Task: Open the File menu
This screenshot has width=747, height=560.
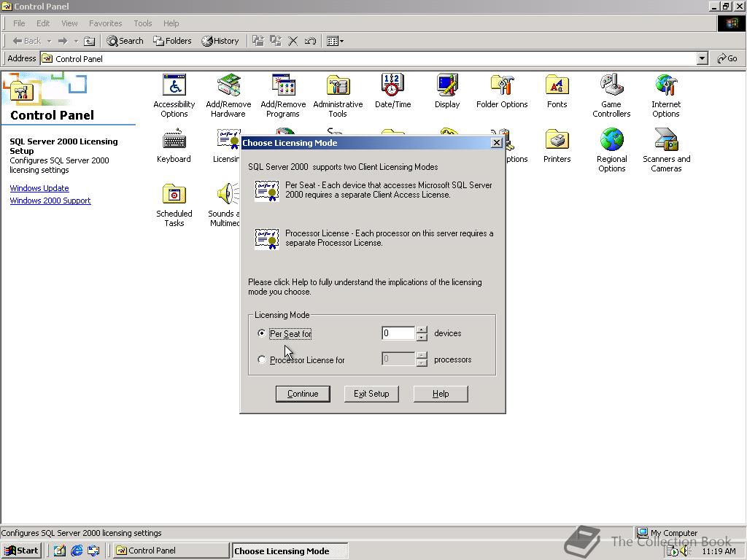Action: pyautogui.click(x=19, y=23)
